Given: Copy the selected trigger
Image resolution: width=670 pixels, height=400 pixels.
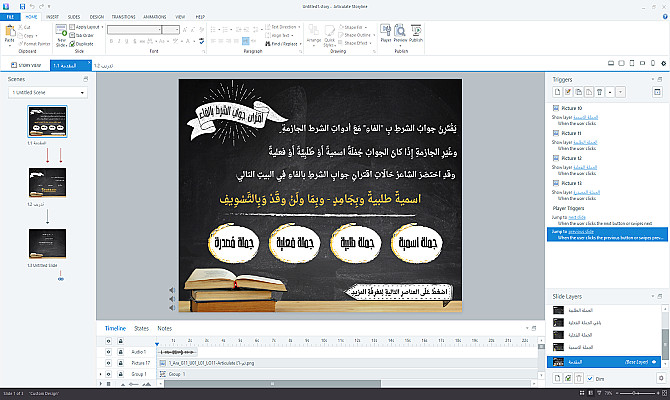Looking at the screenshot, I should [x=579, y=92].
